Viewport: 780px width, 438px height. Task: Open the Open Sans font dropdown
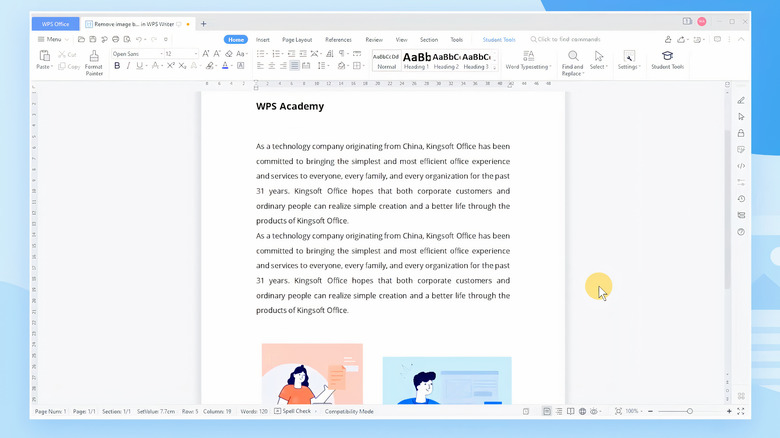[135, 53]
